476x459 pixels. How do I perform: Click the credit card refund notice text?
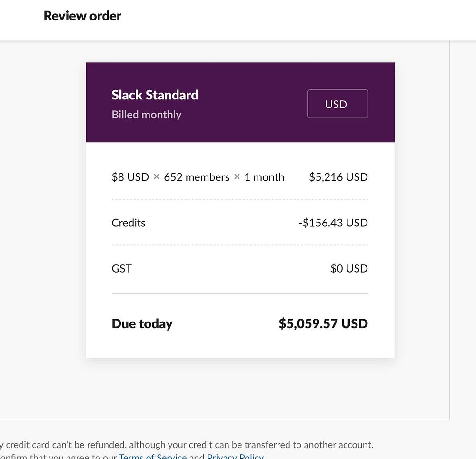click(190, 445)
